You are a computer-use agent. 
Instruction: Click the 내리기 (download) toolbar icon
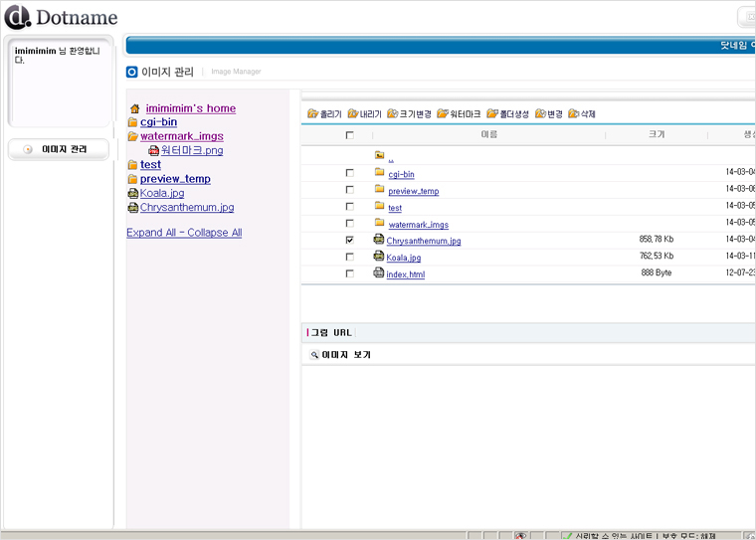[x=353, y=114]
